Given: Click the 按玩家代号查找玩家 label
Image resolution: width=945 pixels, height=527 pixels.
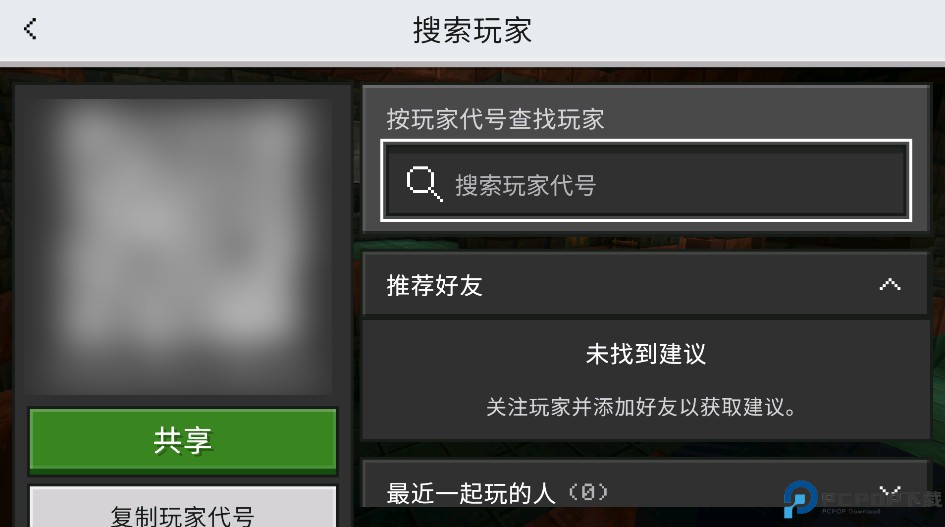Looking at the screenshot, I should point(495,119).
